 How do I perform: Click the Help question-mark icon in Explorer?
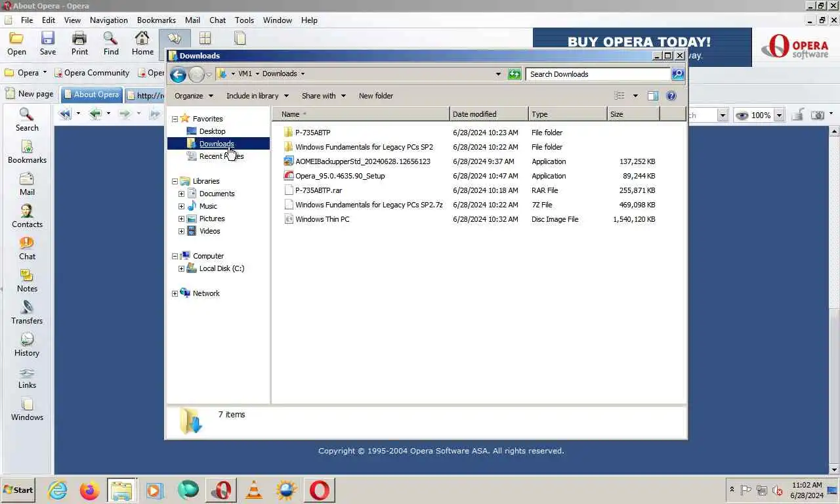pos(671,96)
